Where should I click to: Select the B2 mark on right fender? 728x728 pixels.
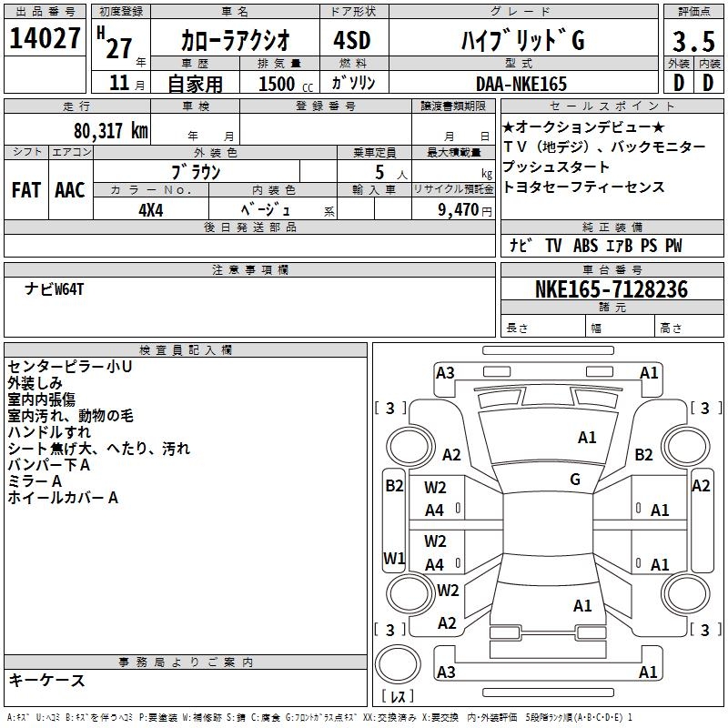(643, 454)
